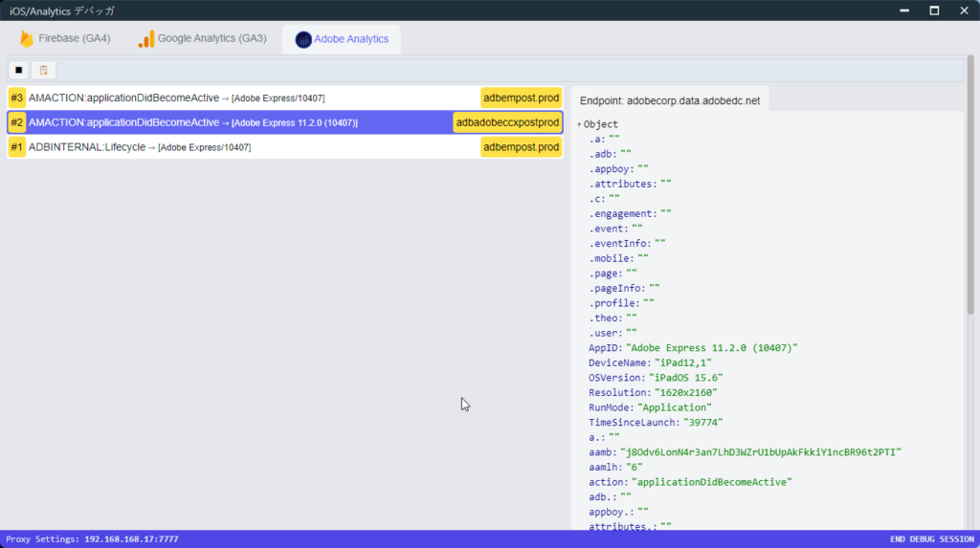
Task: Click END DEBUG SESSION in status bar
Action: click(930, 539)
